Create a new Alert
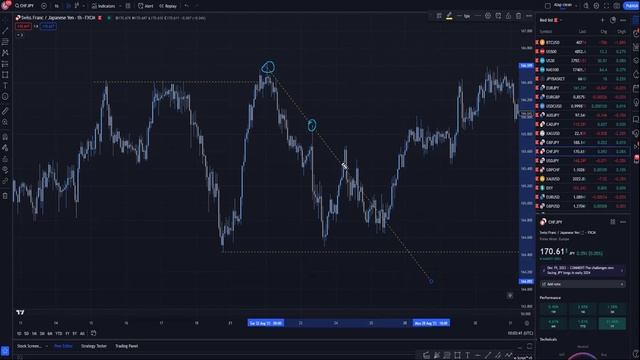 [146, 6]
